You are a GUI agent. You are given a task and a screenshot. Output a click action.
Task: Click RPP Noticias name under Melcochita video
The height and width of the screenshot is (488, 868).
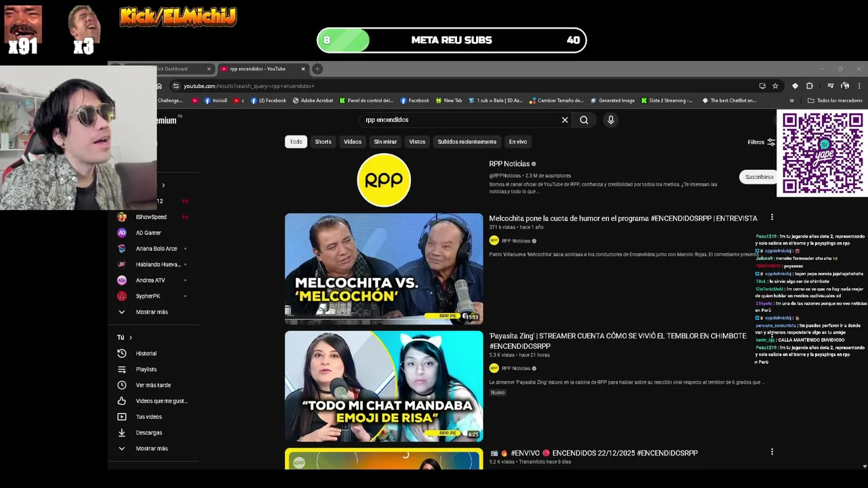516,241
